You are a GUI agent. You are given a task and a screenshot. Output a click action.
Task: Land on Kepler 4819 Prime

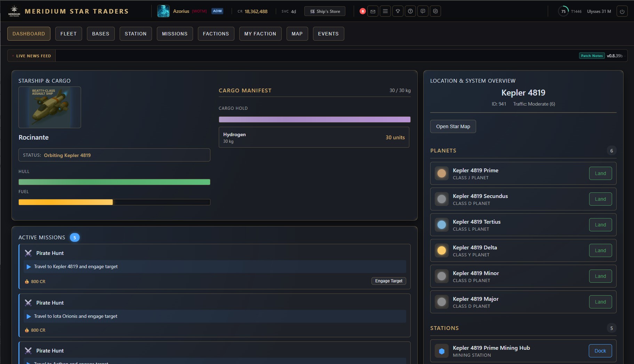pos(600,173)
